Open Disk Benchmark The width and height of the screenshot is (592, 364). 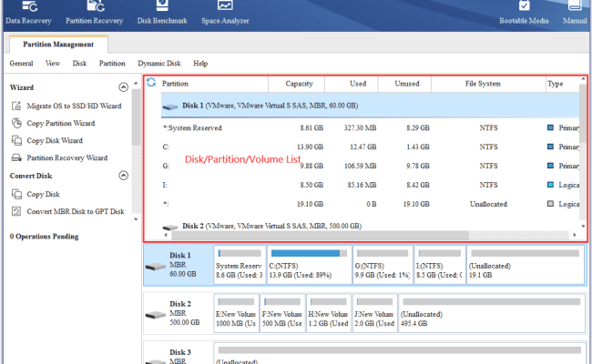(x=162, y=14)
